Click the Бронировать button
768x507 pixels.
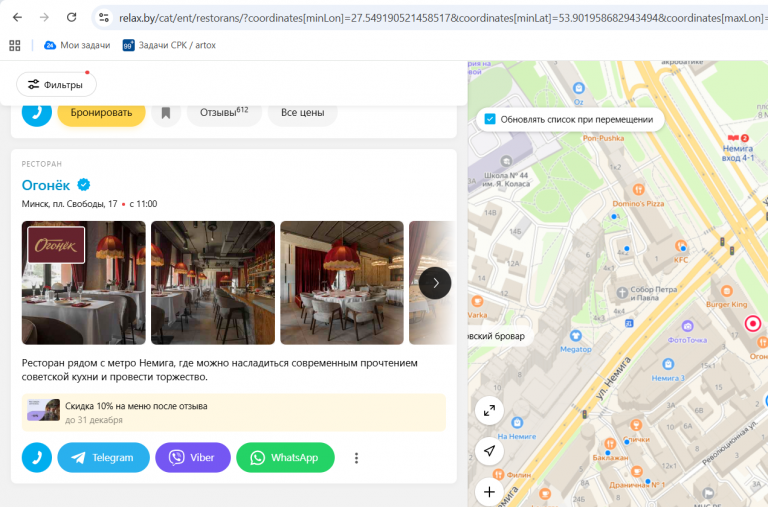pyautogui.click(x=101, y=113)
